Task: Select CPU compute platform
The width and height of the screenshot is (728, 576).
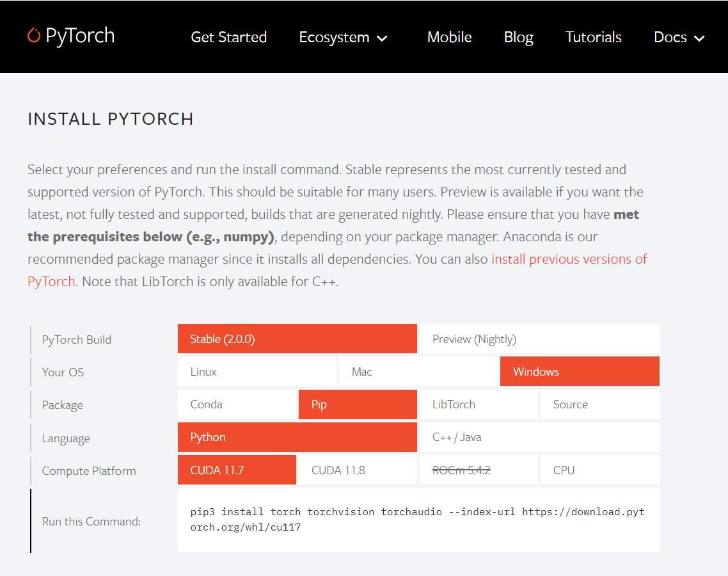Action: click(x=600, y=470)
